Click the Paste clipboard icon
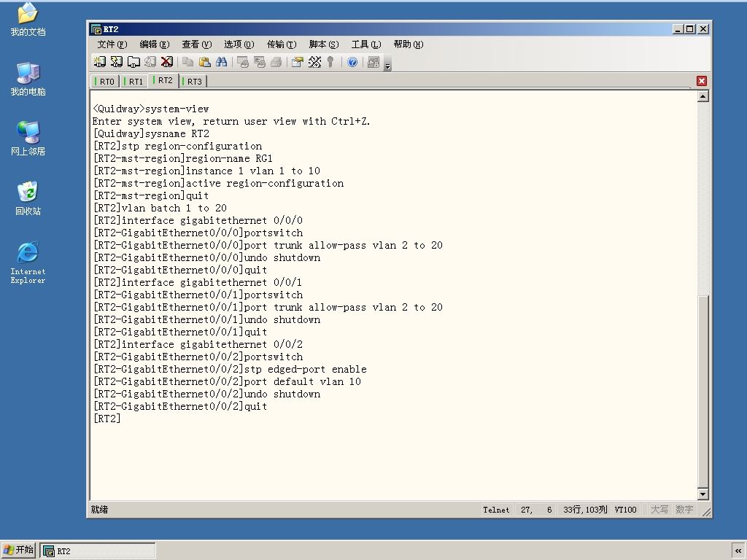 pyautogui.click(x=205, y=62)
